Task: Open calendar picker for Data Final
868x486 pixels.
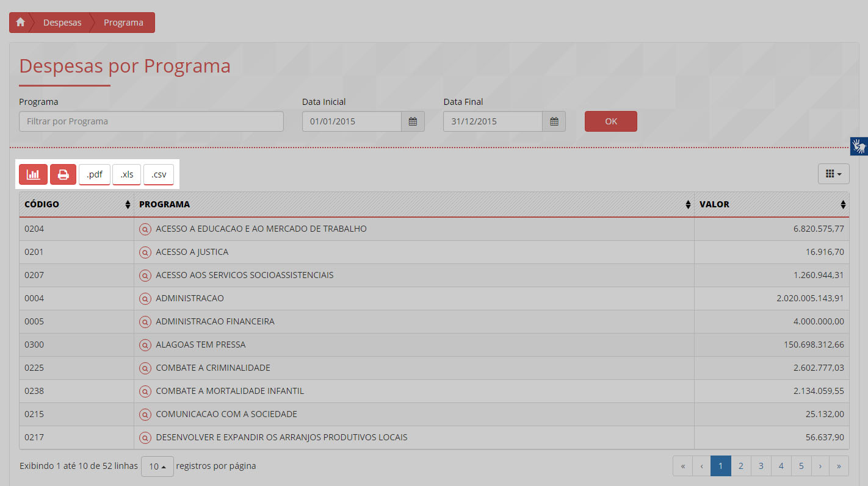Action: (x=554, y=121)
